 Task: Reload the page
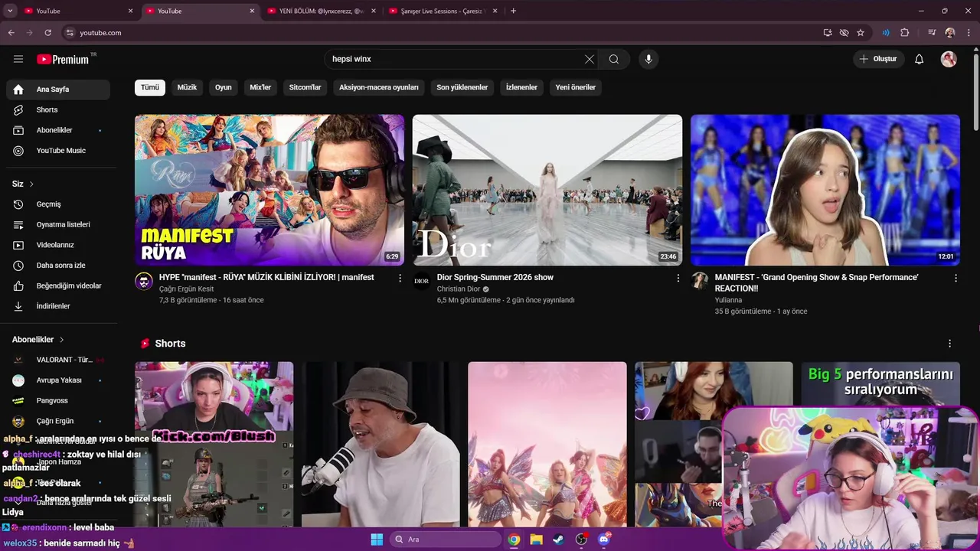47,33
